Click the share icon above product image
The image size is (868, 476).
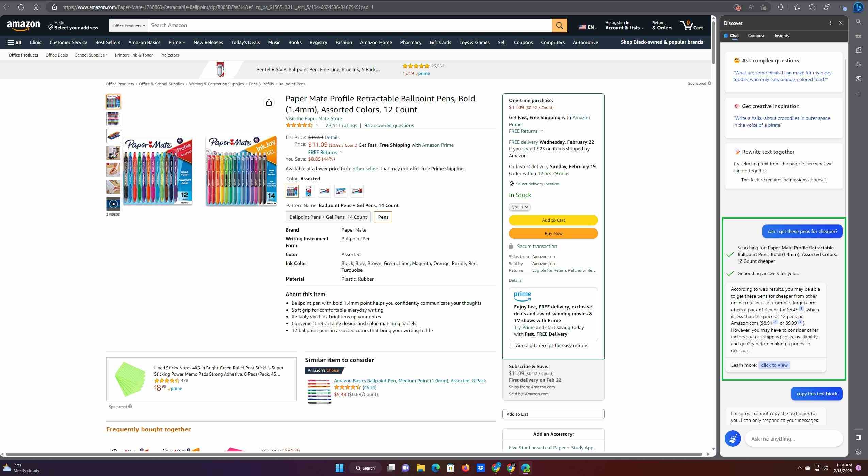269,102
